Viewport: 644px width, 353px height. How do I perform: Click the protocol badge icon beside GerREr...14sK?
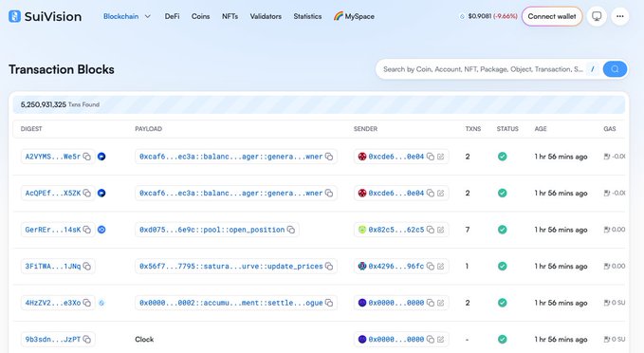tap(101, 230)
